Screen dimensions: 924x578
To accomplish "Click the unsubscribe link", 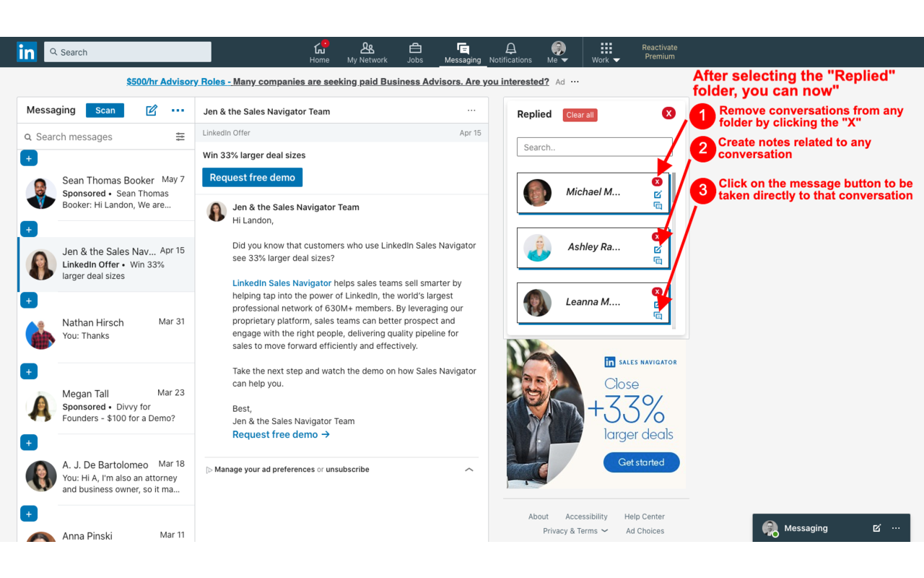I will pyautogui.click(x=347, y=470).
